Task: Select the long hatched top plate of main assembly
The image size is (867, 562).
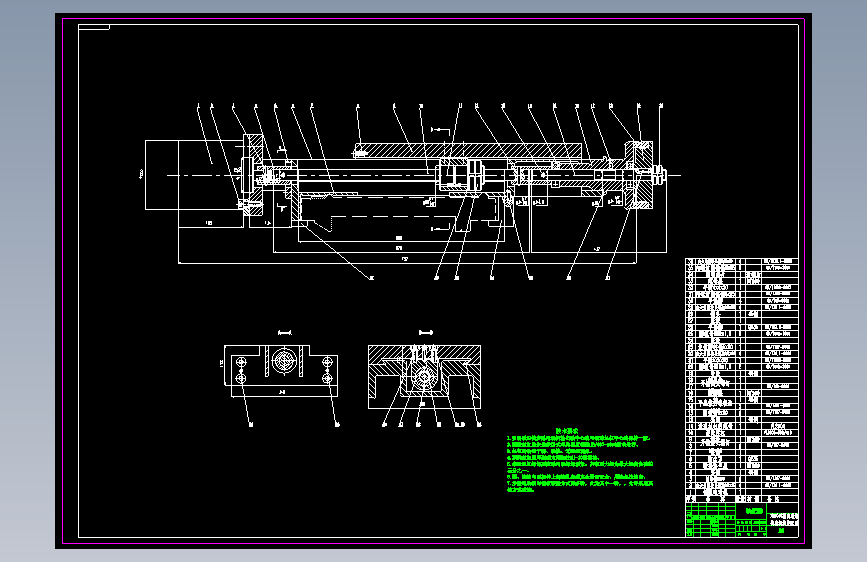Action: pos(468,150)
